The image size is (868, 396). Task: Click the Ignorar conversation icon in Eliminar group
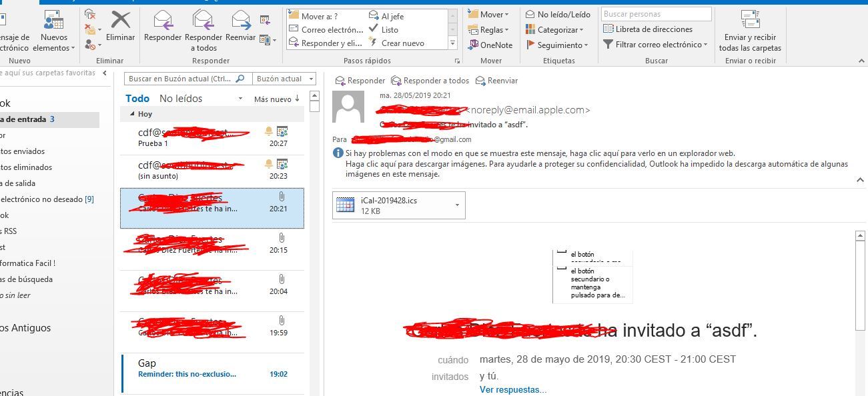pos(91,14)
